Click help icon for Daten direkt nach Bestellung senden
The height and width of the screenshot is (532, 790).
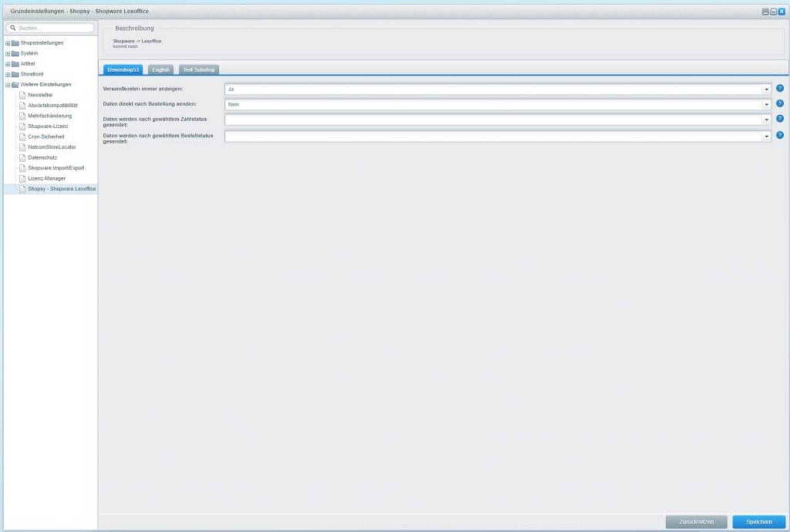point(780,104)
